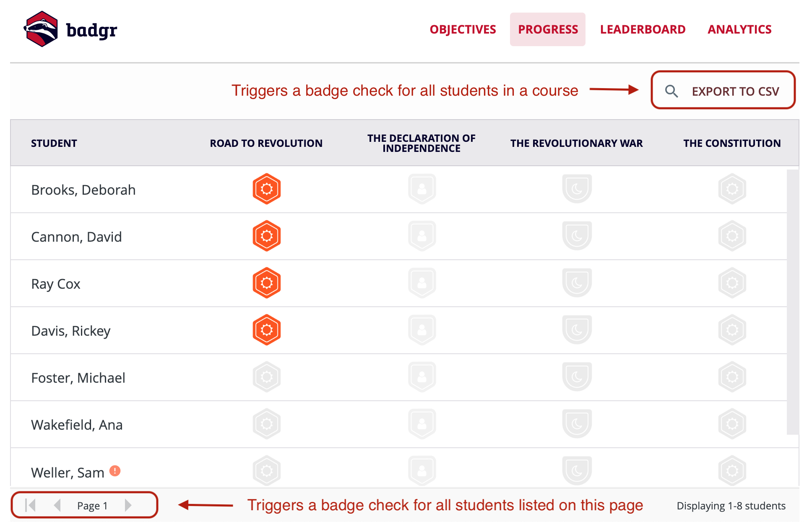Click Cannon, David's earned orange badge
812x522 pixels.
(x=266, y=236)
